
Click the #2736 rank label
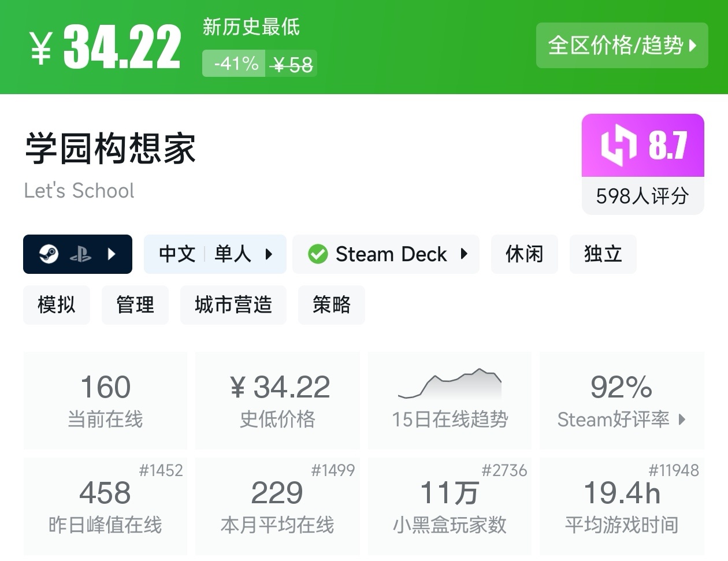(504, 470)
